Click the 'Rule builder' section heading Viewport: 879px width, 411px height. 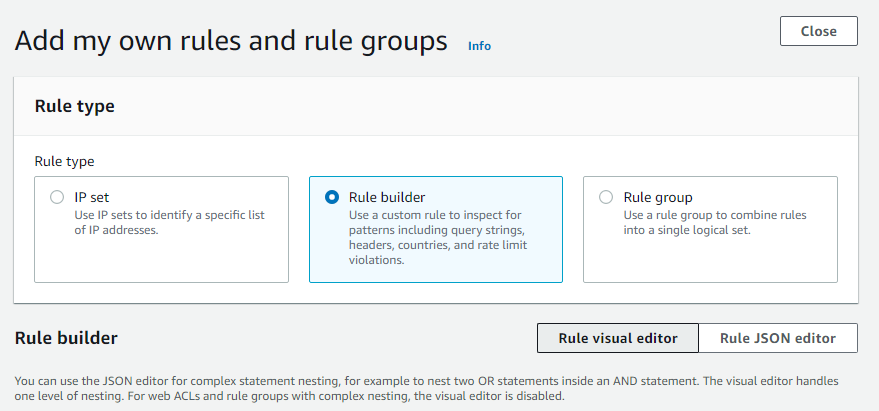pos(66,338)
